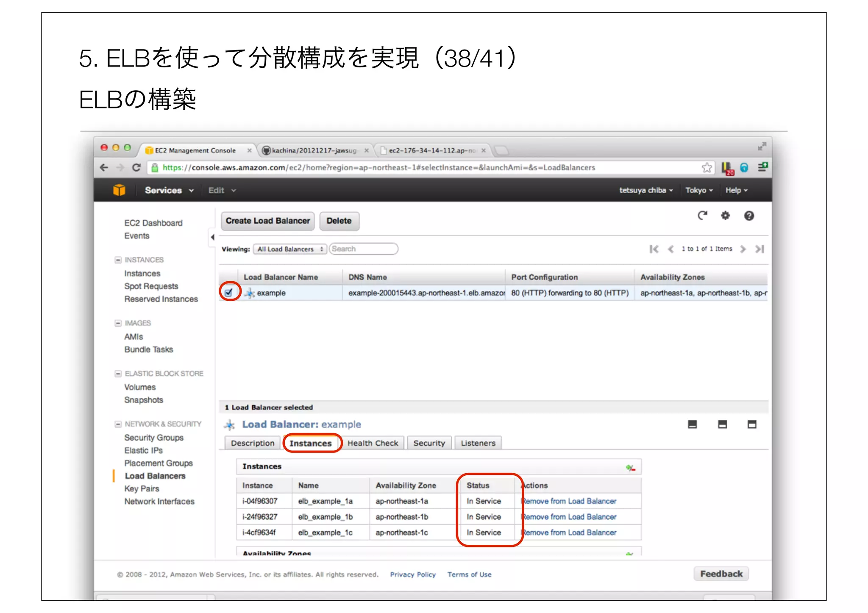Viewport: 868px width, 613px height.
Task: Switch to the Description tab
Action: coord(253,443)
